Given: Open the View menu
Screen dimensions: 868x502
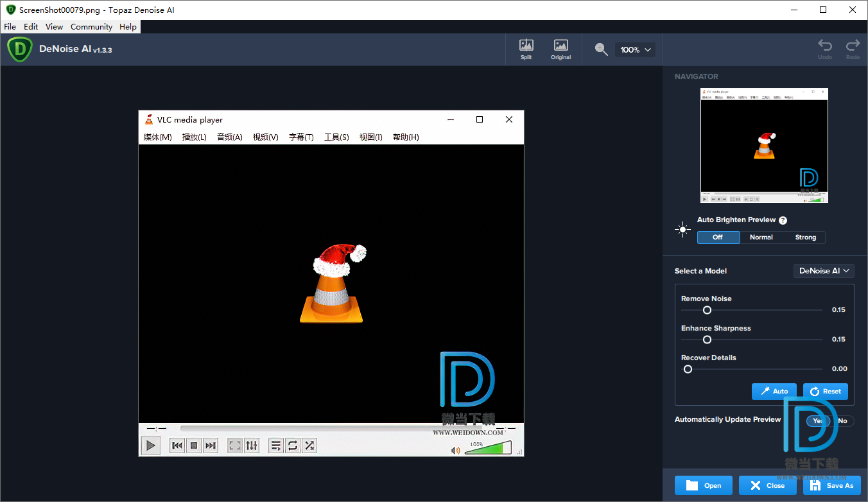Looking at the screenshot, I should (54, 27).
